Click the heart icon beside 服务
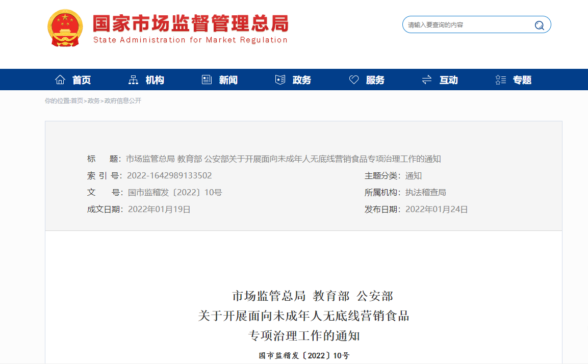The width and height of the screenshot is (588, 364). tap(353, 80)
